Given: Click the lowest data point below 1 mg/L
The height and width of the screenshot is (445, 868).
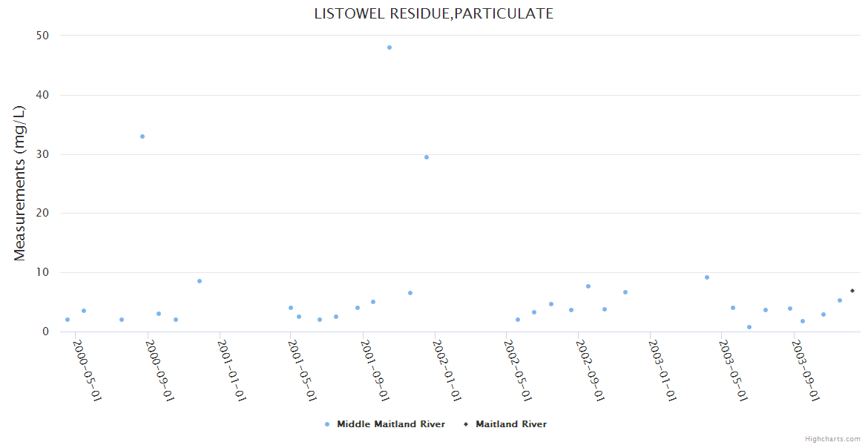Looking at the screenshot, I should tap(749, 327).
